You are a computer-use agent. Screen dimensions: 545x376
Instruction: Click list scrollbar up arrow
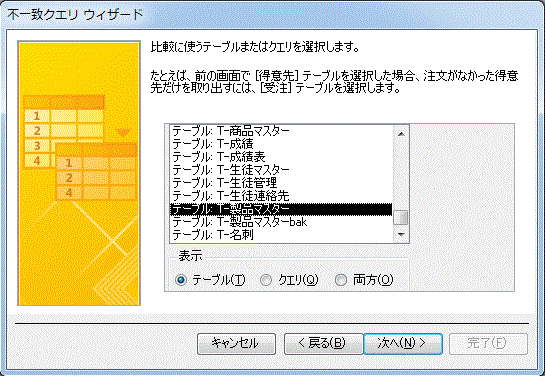pos(401,133)
